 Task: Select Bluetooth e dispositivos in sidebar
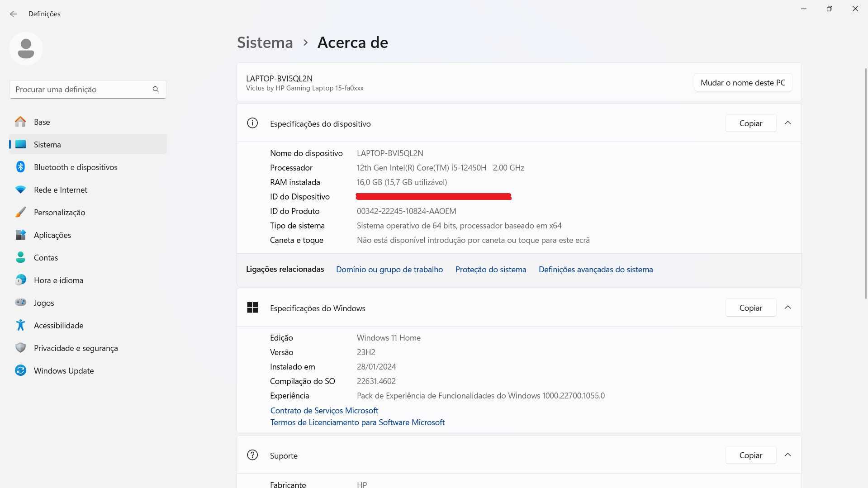[88, 167]
